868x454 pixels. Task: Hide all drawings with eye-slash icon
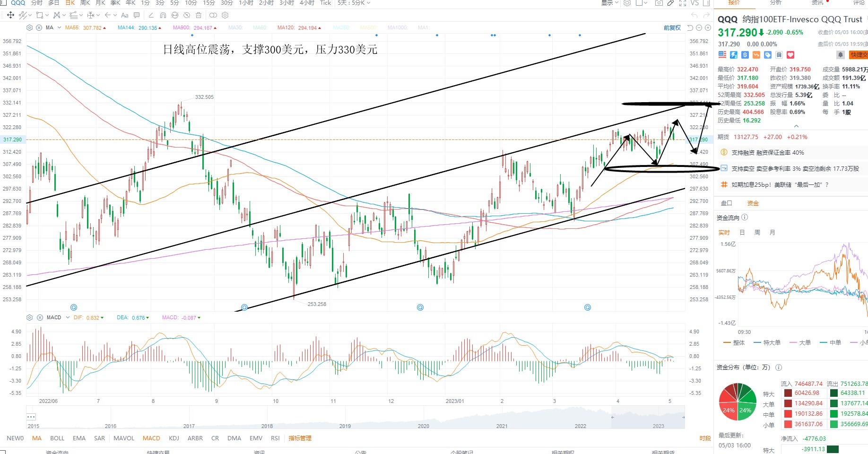pyautogui.click(x=188, y=15)
